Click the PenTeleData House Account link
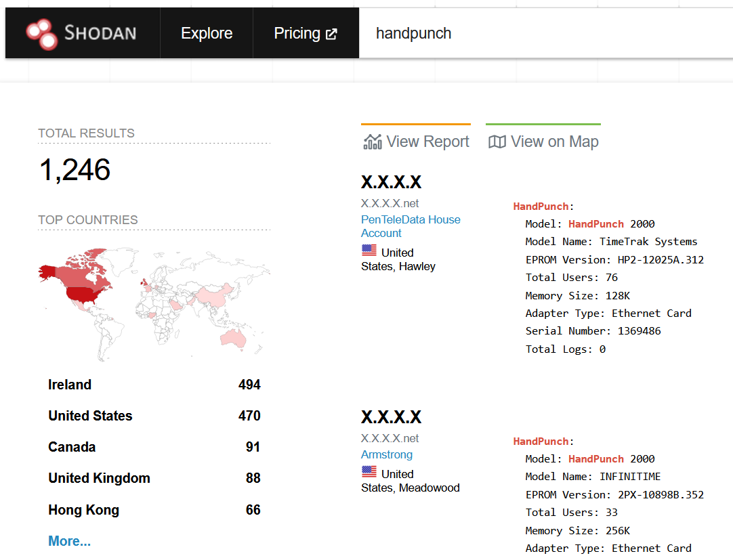Screen dimensions: 733x560 pyautogui.click(x=411, y=226)
